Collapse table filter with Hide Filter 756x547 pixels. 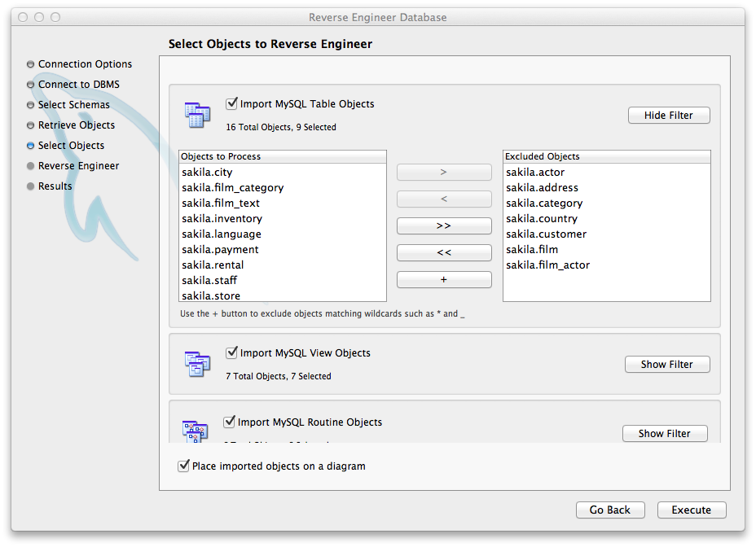[x=669, y=116]
